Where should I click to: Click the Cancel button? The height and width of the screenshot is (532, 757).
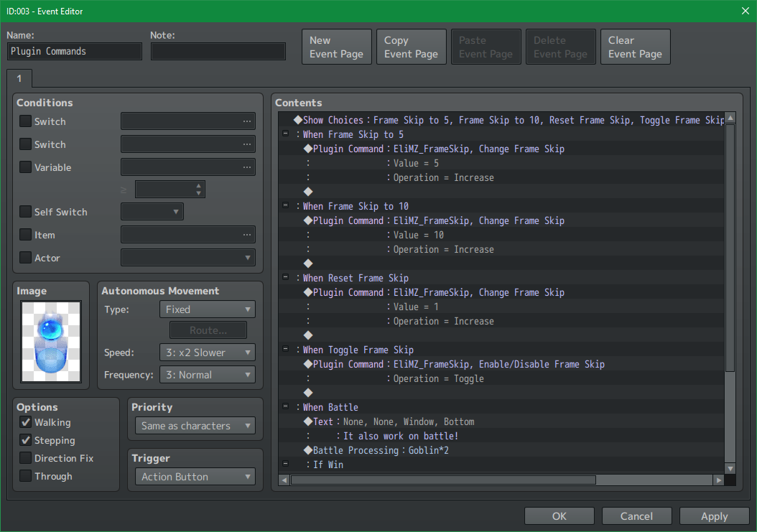point(636,516)
